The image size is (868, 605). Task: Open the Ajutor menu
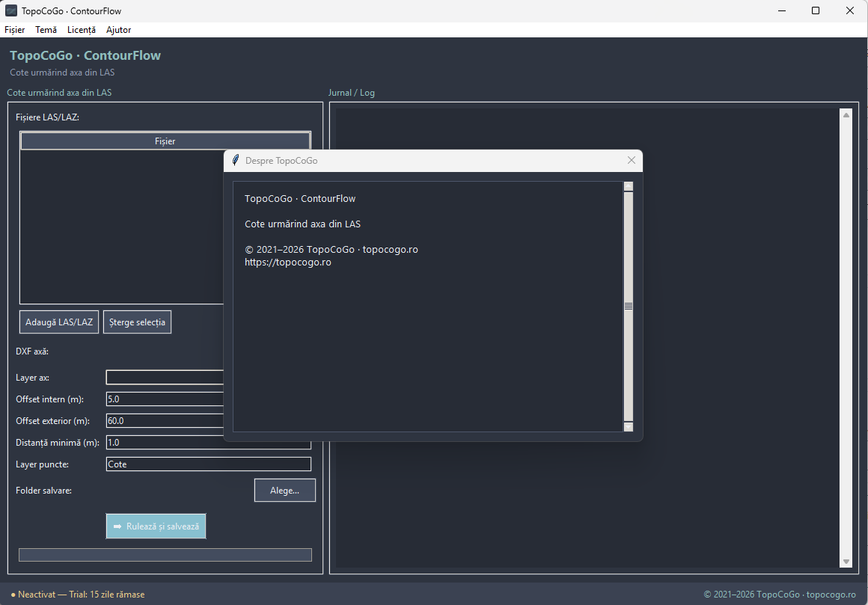(118, 30)
